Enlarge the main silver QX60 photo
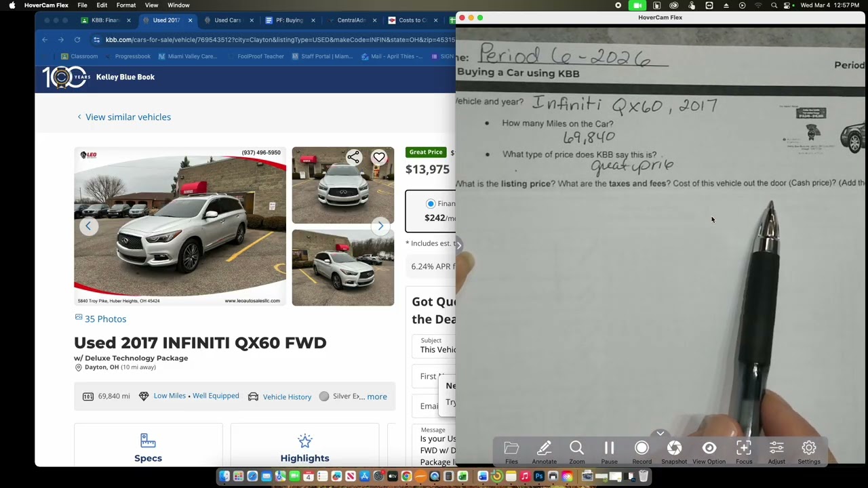The width and height of the screenshot is (868, 488). tap(180, 226)
